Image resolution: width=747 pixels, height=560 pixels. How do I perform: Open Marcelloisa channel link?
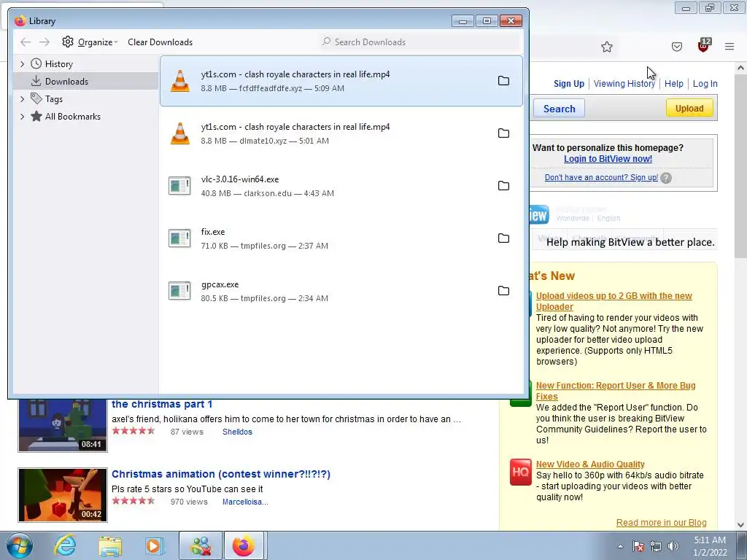[245, 502]
